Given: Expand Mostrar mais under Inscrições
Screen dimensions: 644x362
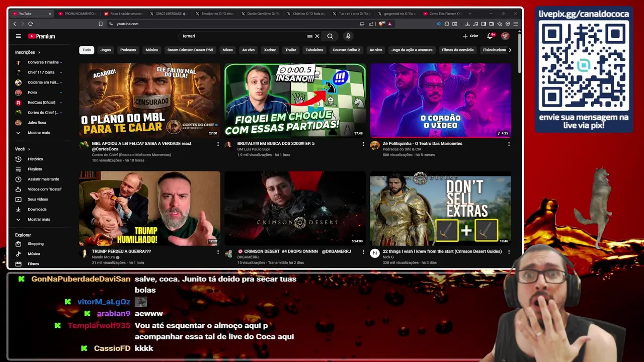Looking at the screenshot, I should click(39, 133).
